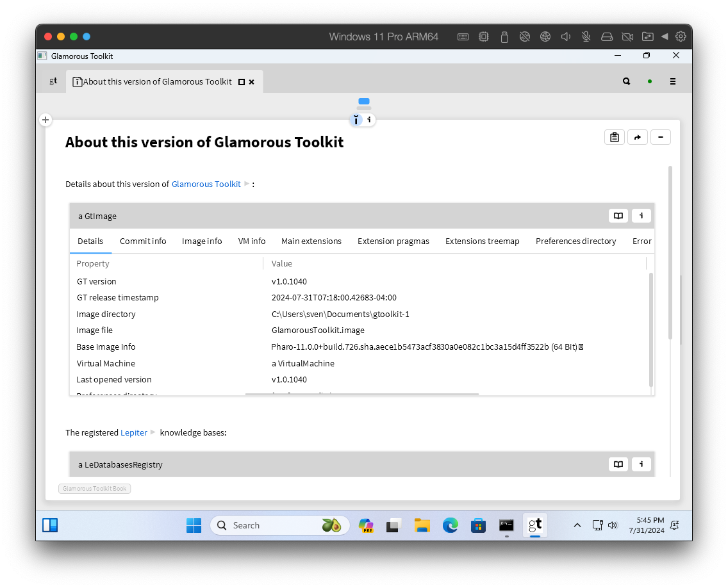Click the clipboard button beside the page title

[x=614, y=137]
